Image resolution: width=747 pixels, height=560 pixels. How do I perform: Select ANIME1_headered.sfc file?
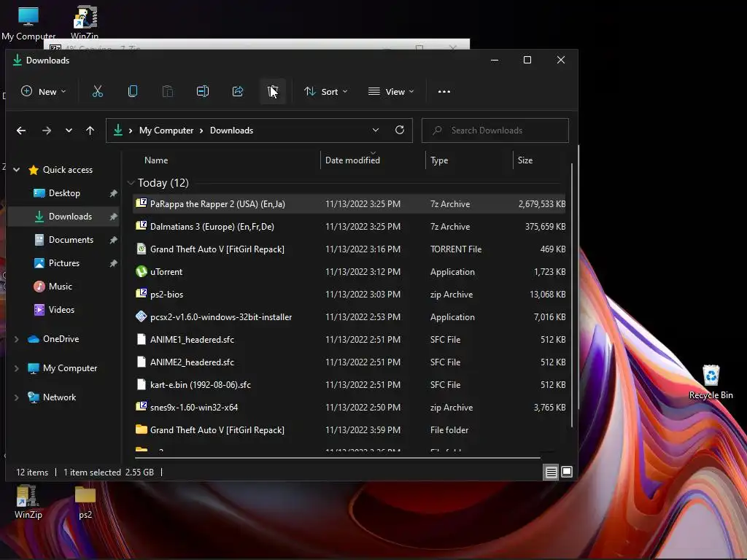349,340
